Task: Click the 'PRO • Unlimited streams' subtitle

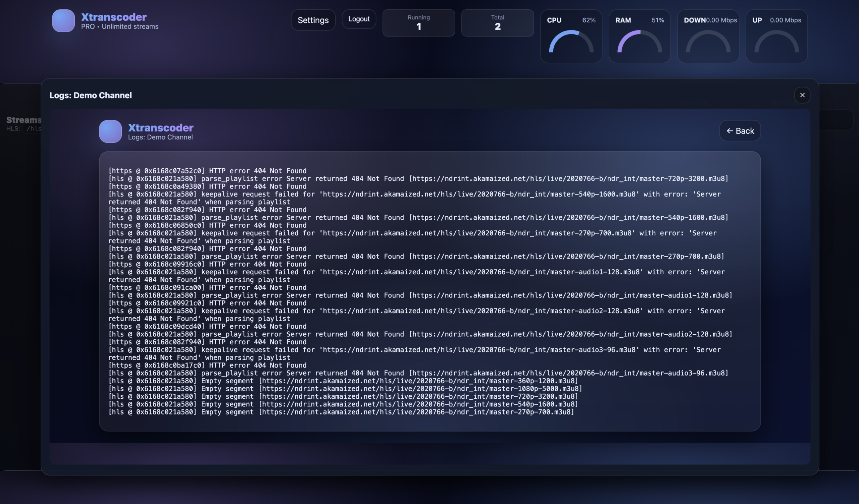Action: pyautogui.click(x=120, y=26)
